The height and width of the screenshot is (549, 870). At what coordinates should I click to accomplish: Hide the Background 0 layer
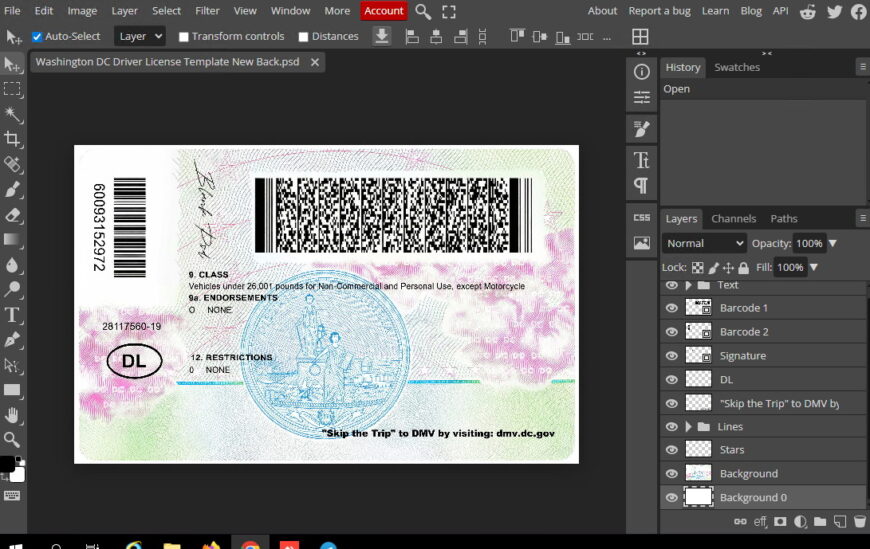(671, 497)
